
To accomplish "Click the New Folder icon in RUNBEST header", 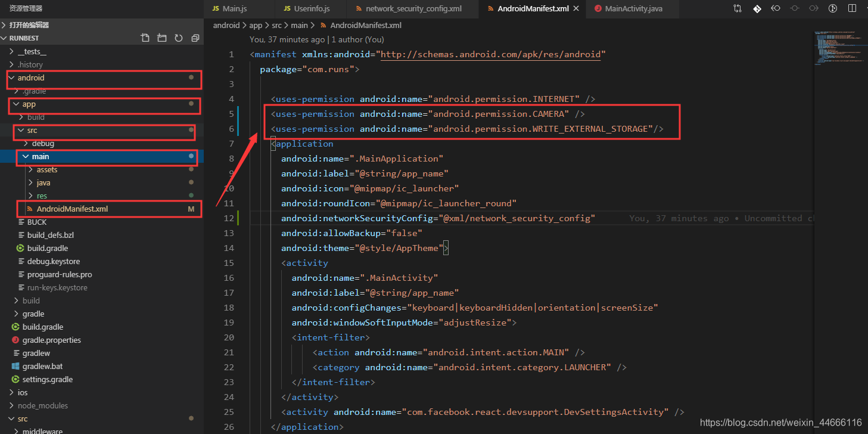I will pos(161,38).
